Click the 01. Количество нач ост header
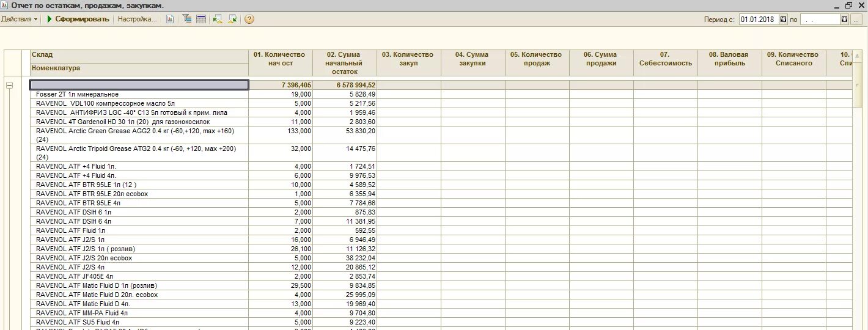The image size is (868, 330). [281, 63]
